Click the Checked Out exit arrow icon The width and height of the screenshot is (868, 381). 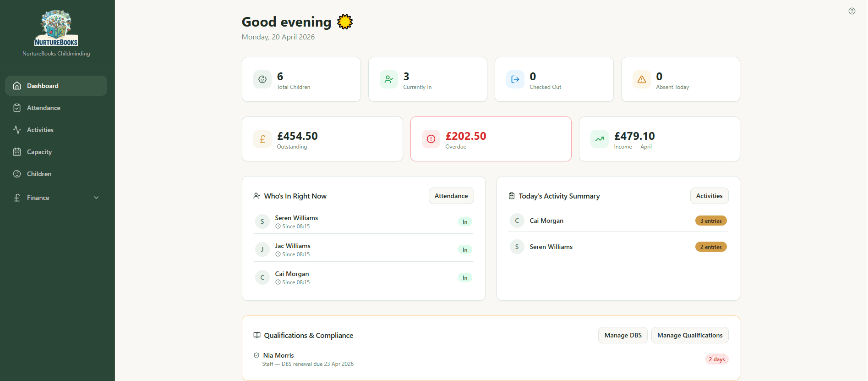click(x=515, y=79)
